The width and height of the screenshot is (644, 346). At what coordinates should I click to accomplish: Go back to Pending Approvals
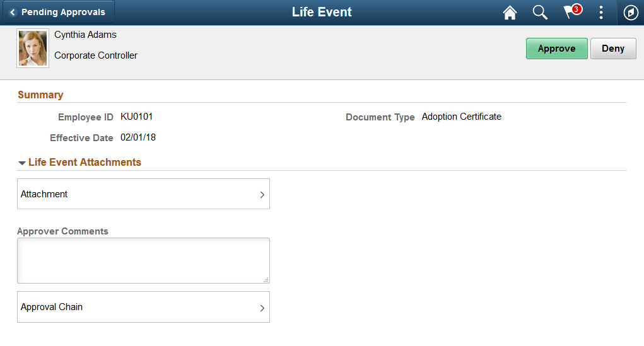(x=58, y=13)
